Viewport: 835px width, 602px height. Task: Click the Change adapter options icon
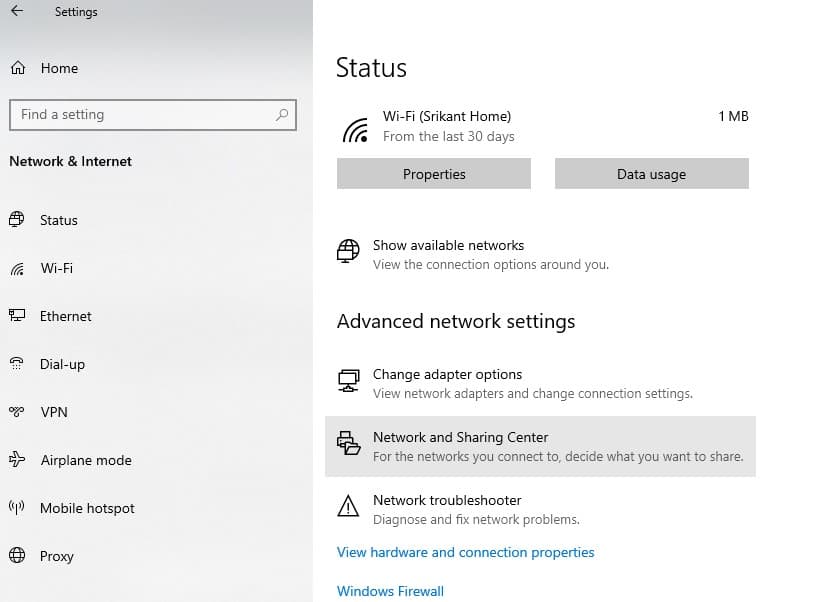[348, 380]
